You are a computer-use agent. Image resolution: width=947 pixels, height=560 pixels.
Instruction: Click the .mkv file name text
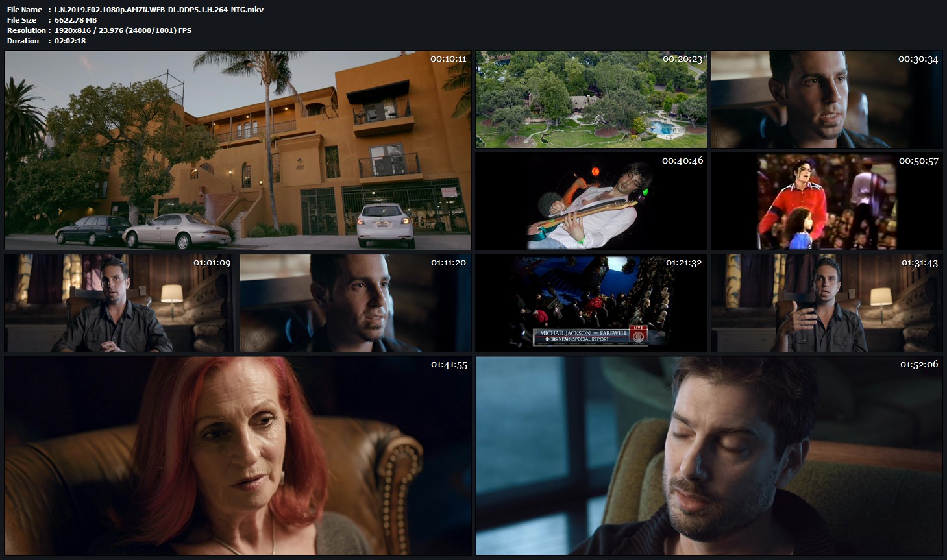[x=159, y=10]
